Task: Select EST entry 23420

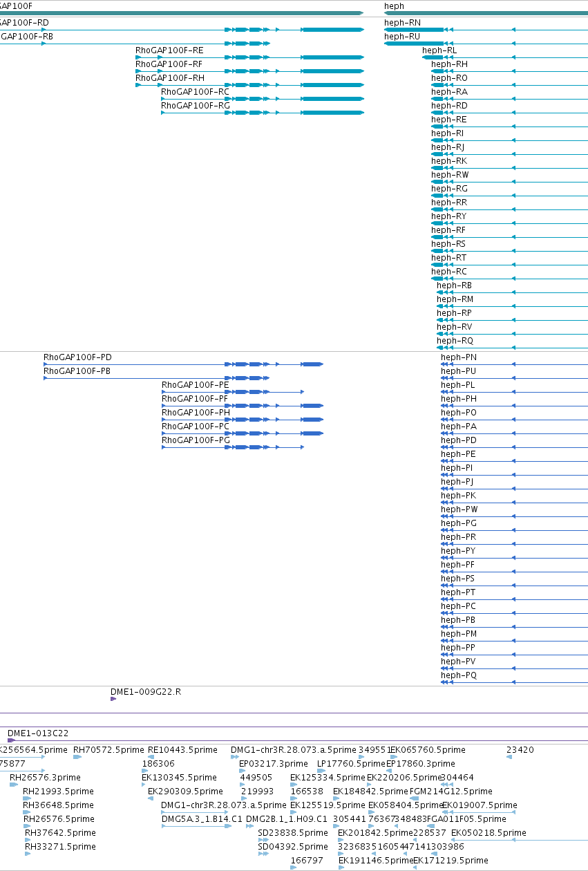Action: coord(520,750)
